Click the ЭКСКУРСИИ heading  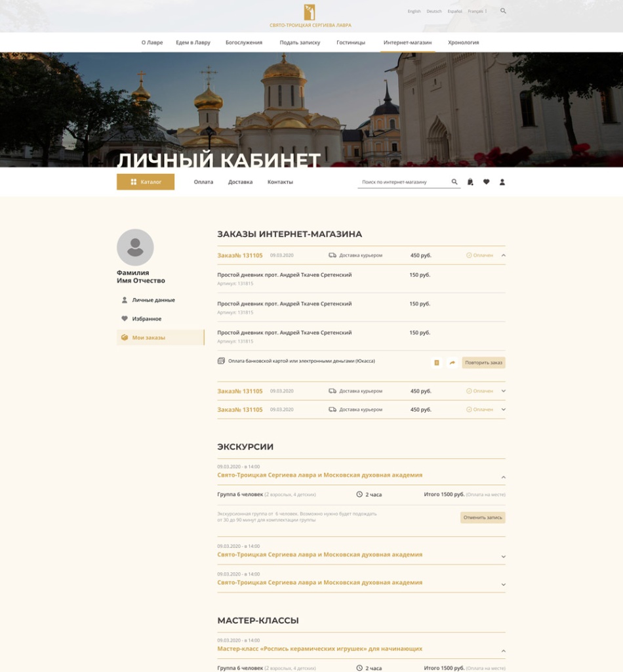click(245, 446)
